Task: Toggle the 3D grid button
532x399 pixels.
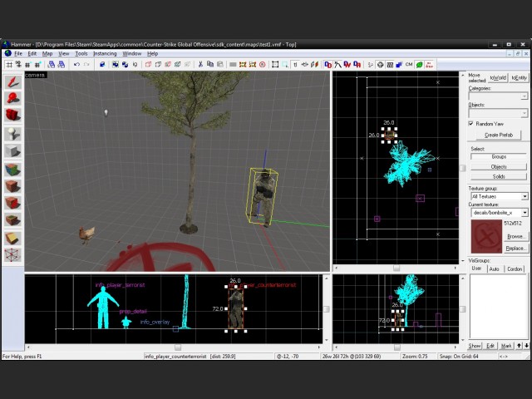Action: coord(18,65)
